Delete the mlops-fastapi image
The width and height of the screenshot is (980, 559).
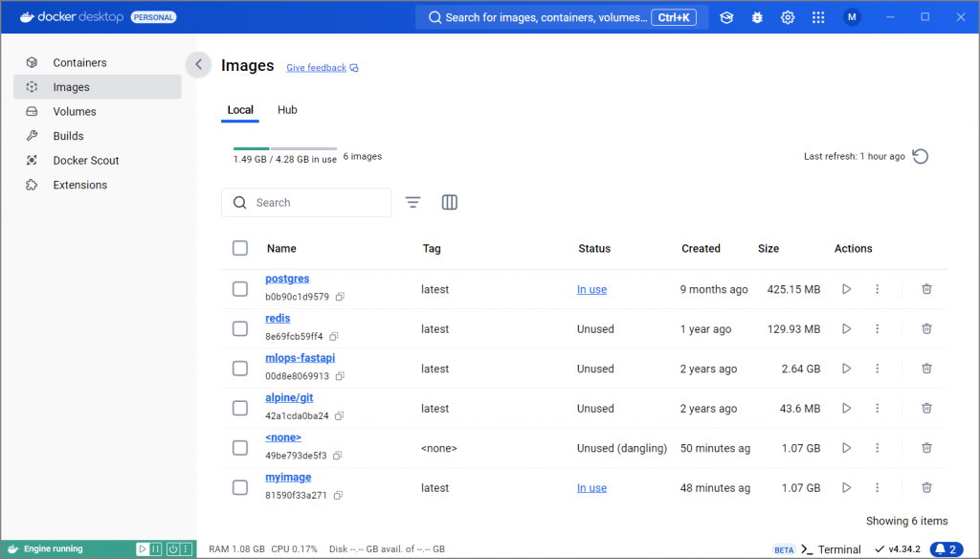click(x=926, y=369)
